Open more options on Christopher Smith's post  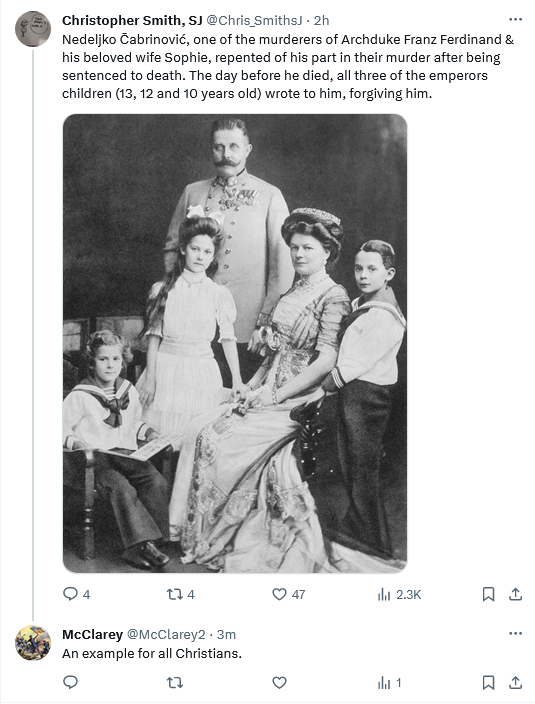click(x=515, y=19)
